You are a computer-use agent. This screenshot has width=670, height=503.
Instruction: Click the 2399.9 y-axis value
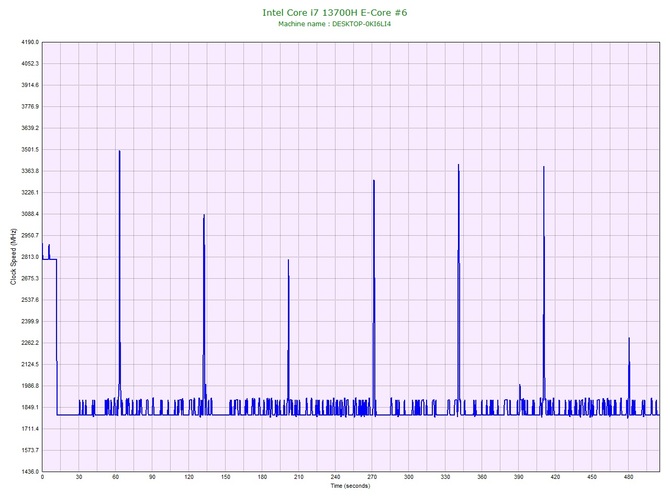[30, 321]
